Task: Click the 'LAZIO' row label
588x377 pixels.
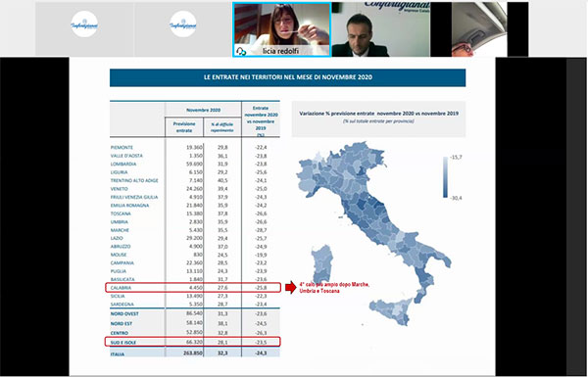Action: (x=117, y=238)
